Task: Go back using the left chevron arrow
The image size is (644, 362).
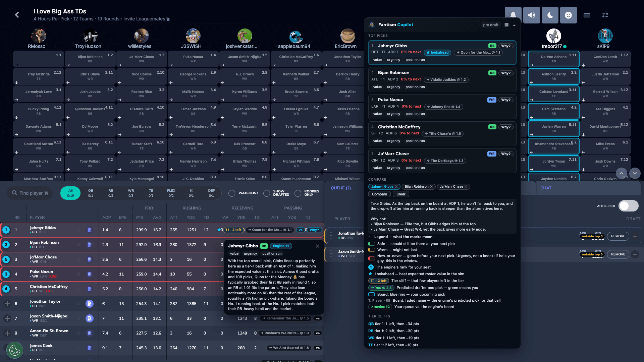Action: click(17, 15)
